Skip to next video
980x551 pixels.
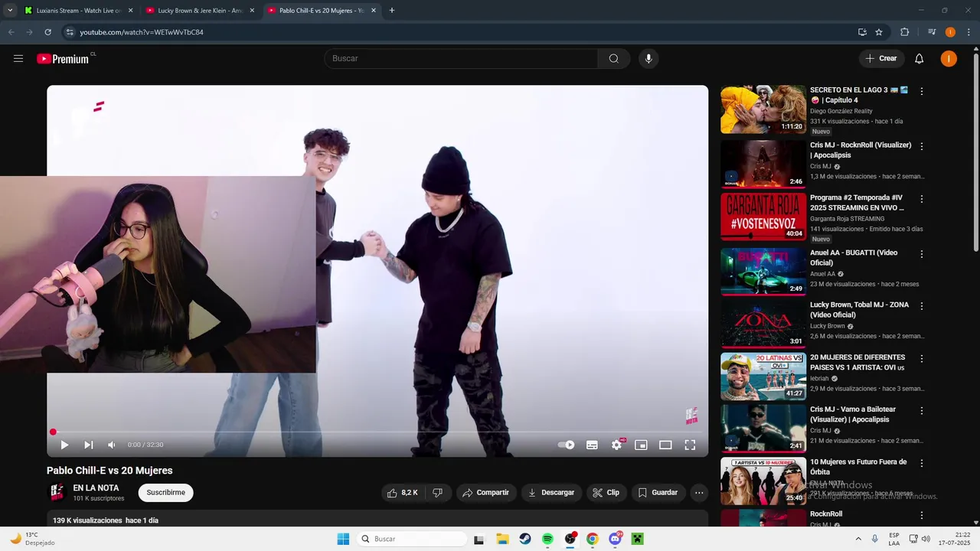coord(89,445)
